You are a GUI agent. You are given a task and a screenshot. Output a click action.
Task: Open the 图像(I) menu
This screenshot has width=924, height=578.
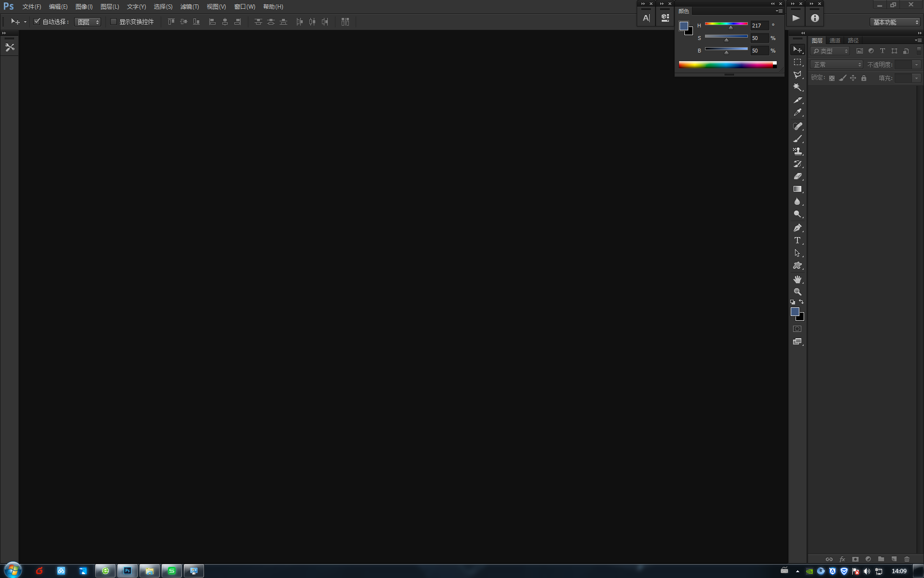pos(84,7)
